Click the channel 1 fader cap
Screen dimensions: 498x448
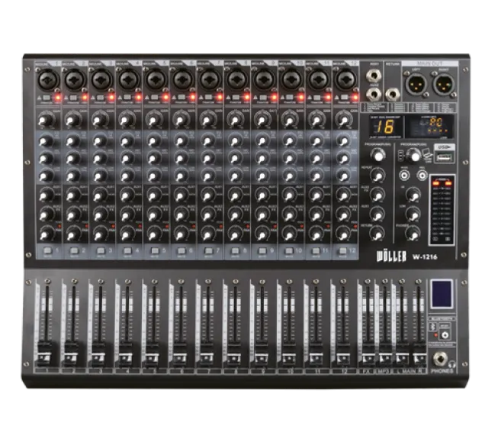[44, 353]
